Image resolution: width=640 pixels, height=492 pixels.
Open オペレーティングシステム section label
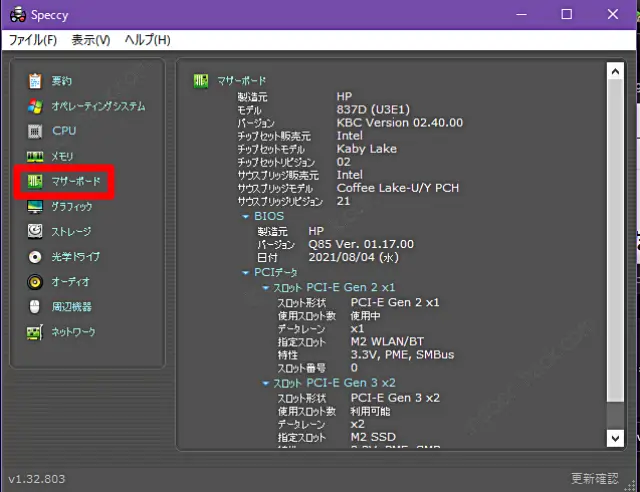click(x=98, y=106)
